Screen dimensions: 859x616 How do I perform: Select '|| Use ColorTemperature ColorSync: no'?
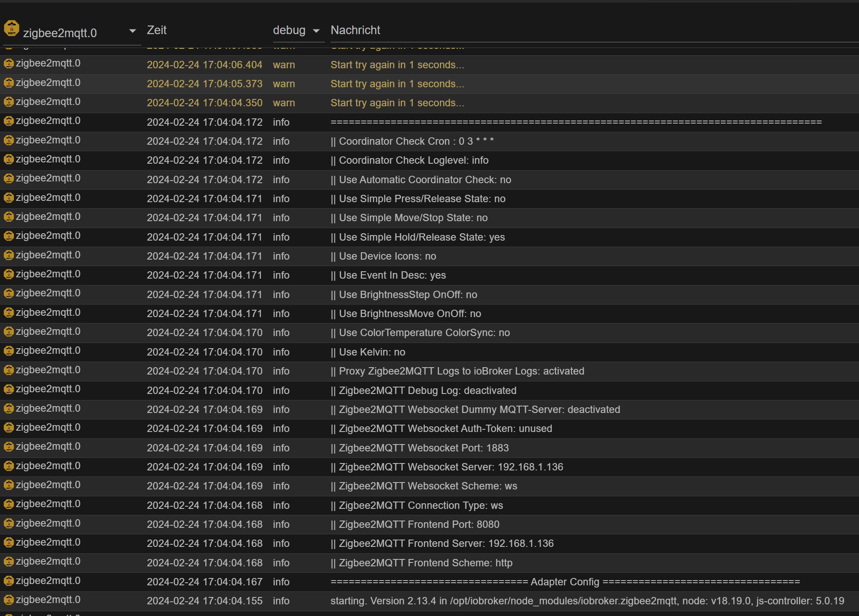(x=420, y=333)
